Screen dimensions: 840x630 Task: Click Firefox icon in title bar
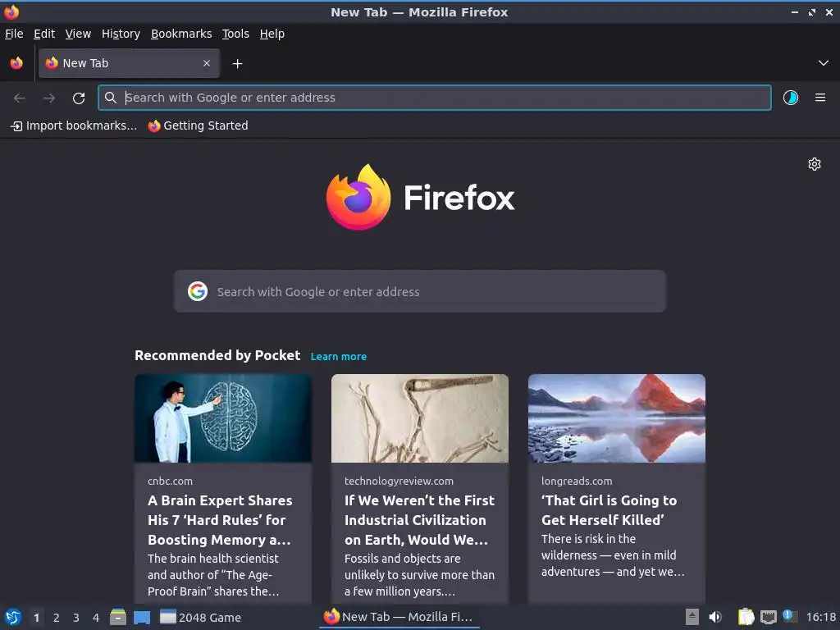[11, 11]
